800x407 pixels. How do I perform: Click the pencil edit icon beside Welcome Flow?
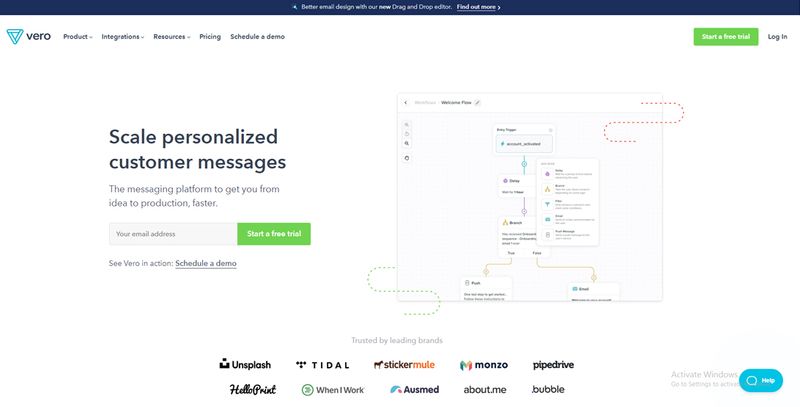click(x=478, y=102)
